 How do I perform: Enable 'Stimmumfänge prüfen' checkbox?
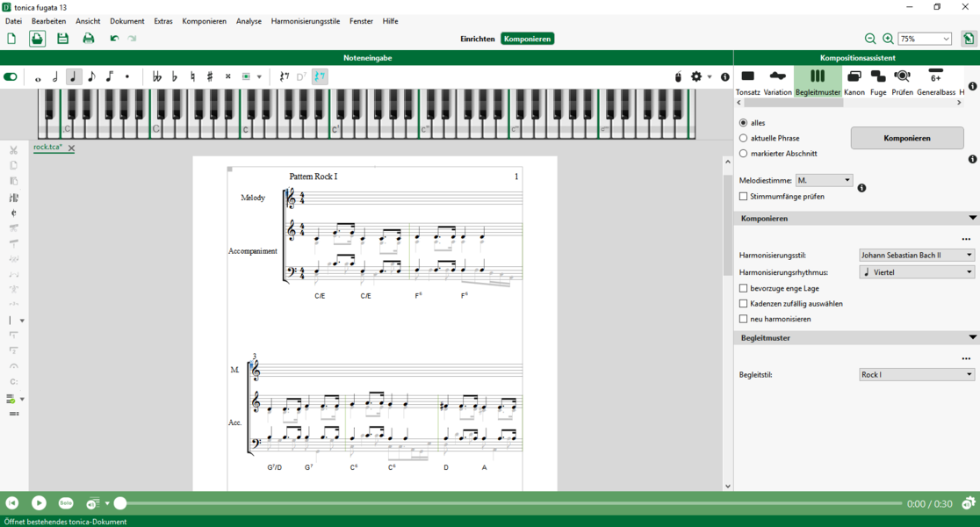743,196
